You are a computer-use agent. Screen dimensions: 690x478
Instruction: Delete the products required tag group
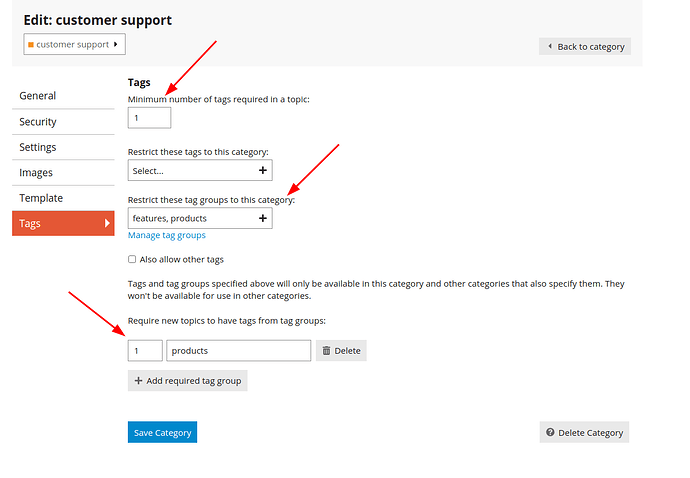point(341,351)
